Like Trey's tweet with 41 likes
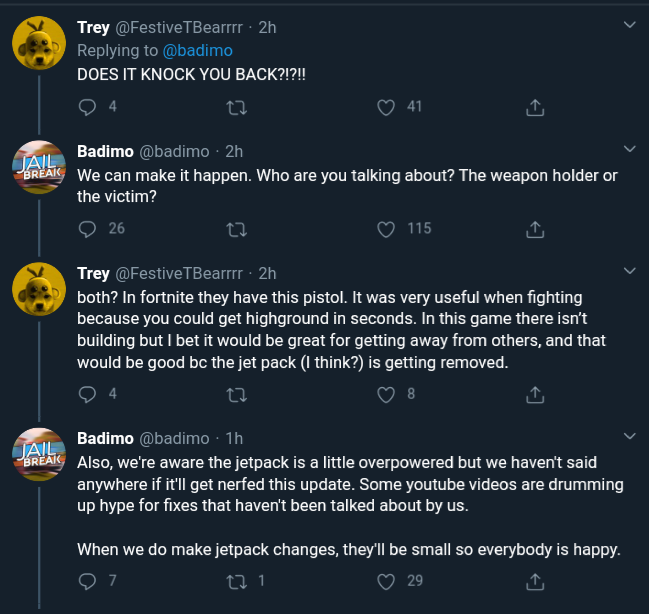The height and width of the screenshot is (614, 649). point(386,107)
